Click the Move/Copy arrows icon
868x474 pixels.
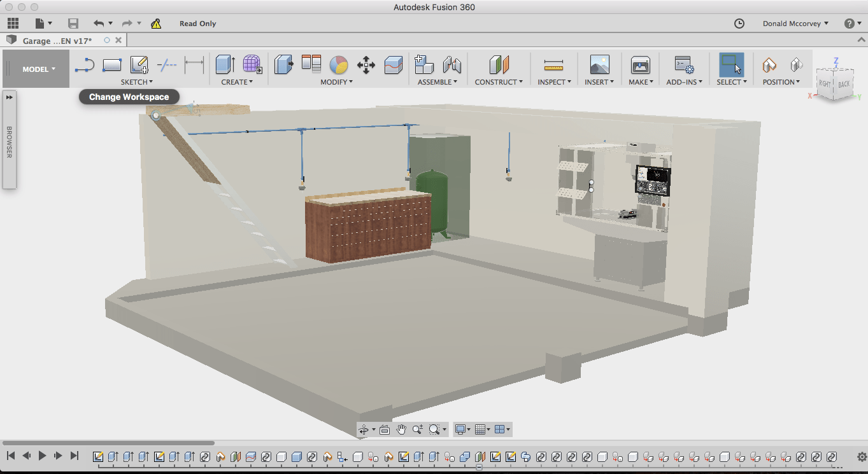tap(366, 64)
